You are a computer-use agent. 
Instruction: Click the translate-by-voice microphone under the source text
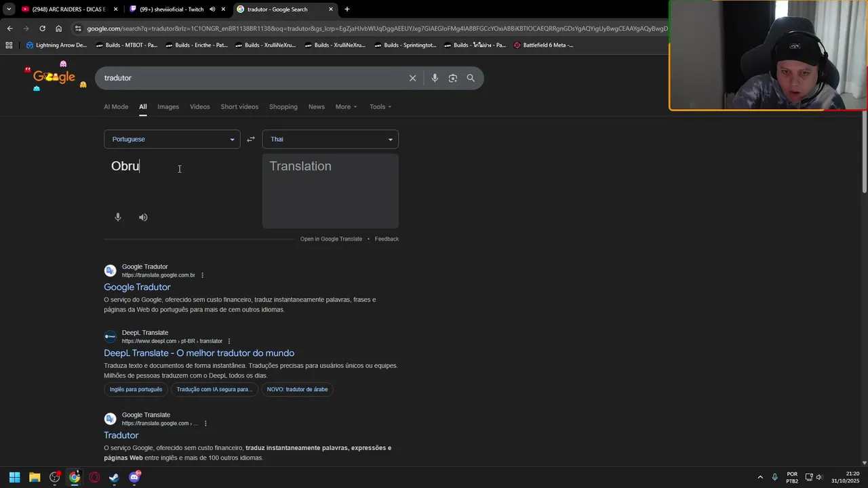[x=118, y=218]
